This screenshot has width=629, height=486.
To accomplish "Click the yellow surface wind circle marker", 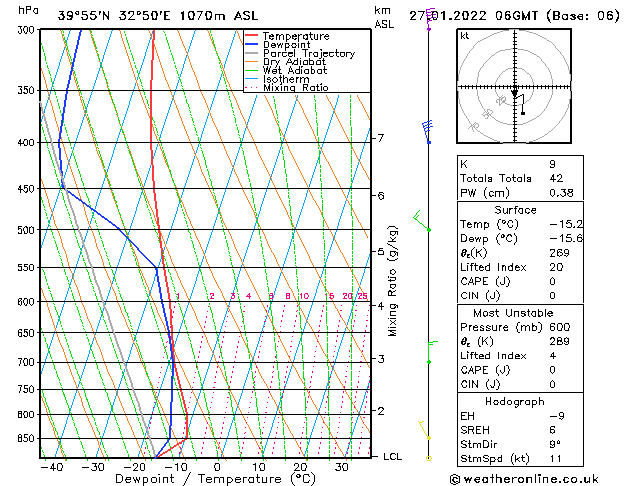I will (x=428, y=458).
